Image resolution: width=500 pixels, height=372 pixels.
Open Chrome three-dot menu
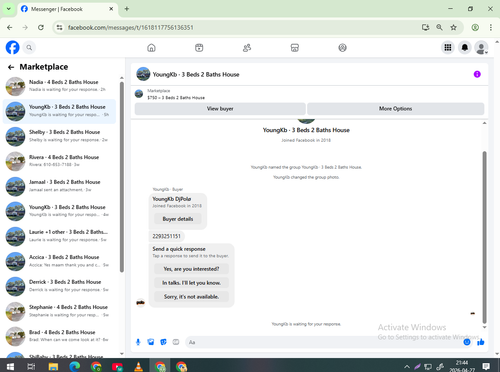click(x=491, y=27)
